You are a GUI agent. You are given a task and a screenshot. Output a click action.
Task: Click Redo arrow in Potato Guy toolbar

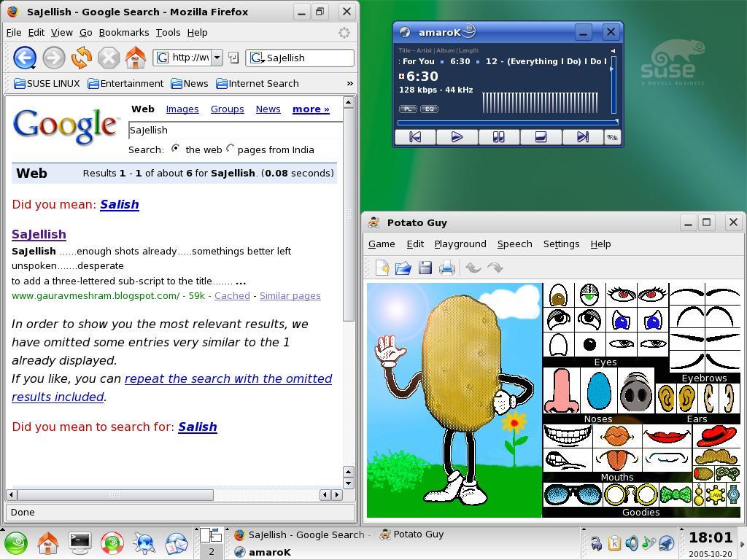pyautogui.click(x=495, y=268)
